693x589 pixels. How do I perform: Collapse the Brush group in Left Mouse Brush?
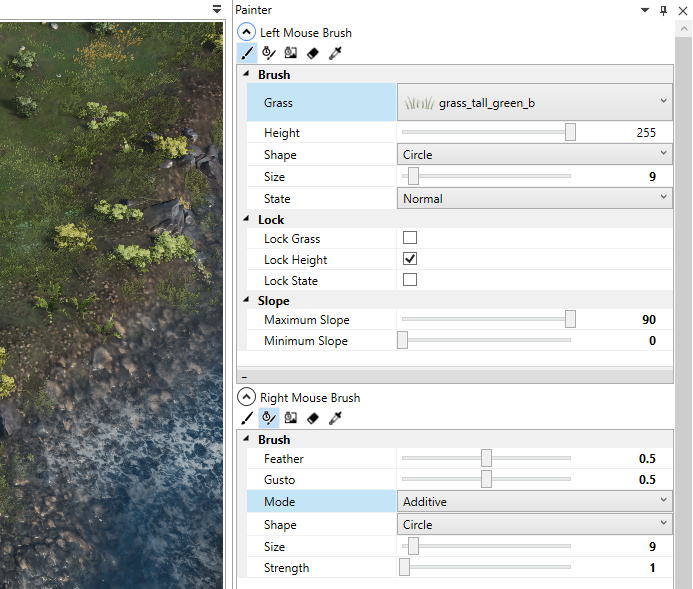tap(246, 74)
